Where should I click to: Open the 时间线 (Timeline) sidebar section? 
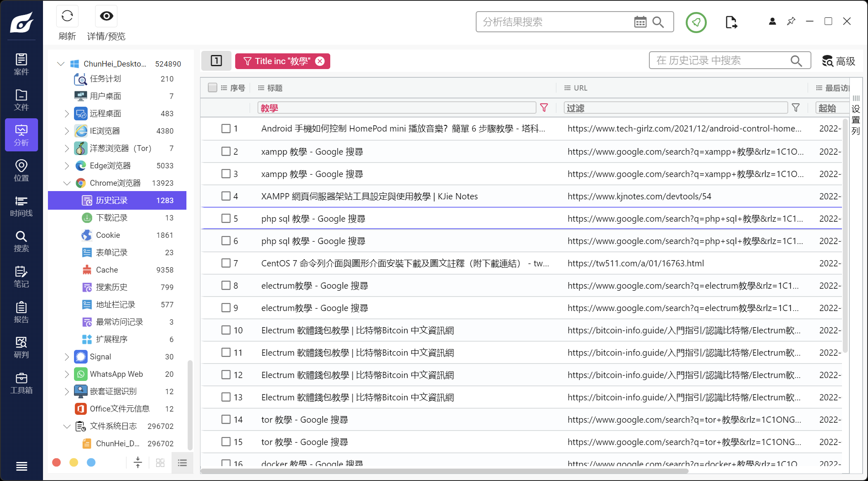[21, 206]
